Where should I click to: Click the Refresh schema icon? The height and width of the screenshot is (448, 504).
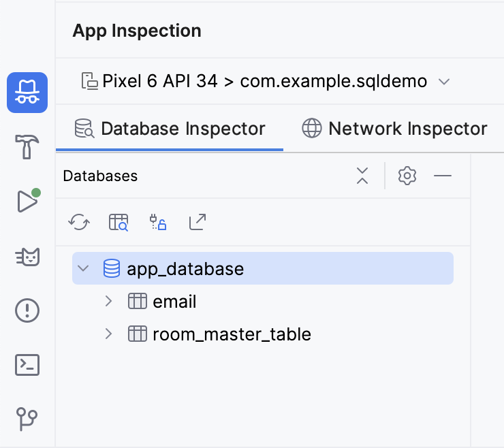pyautogui.click(x=79, y=222)
